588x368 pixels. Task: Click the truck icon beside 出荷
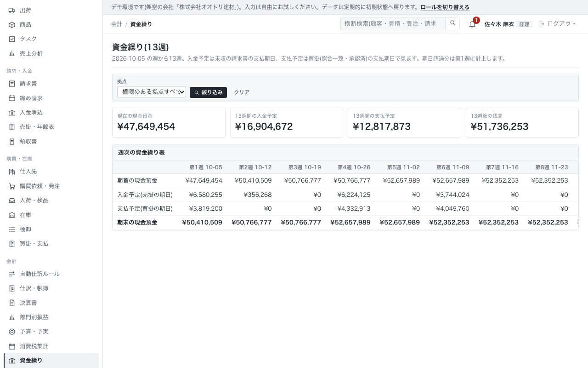click(12, 10)
